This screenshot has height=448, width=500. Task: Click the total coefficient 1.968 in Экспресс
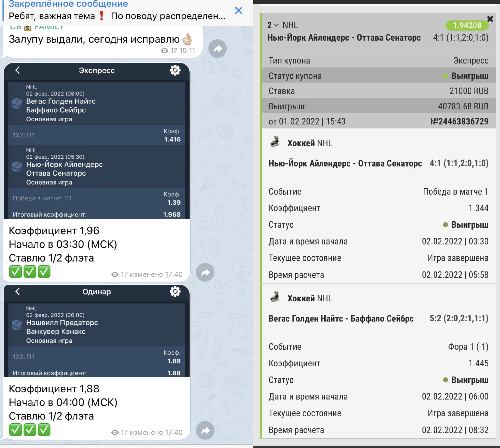[x=172, y=215]
